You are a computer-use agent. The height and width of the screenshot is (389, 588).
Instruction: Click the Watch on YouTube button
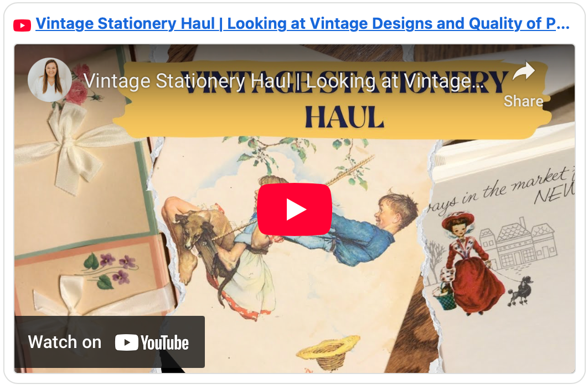110,342
